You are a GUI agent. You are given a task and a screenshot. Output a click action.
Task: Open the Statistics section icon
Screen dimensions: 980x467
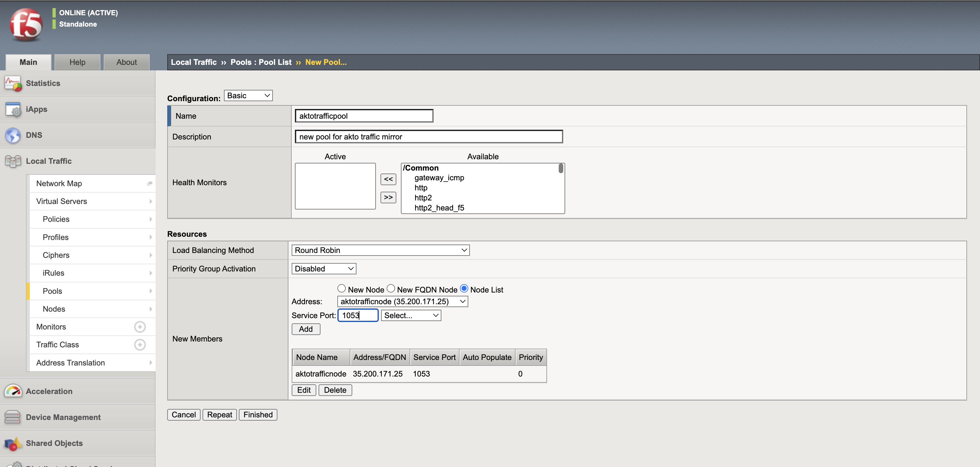pos(13,83)
